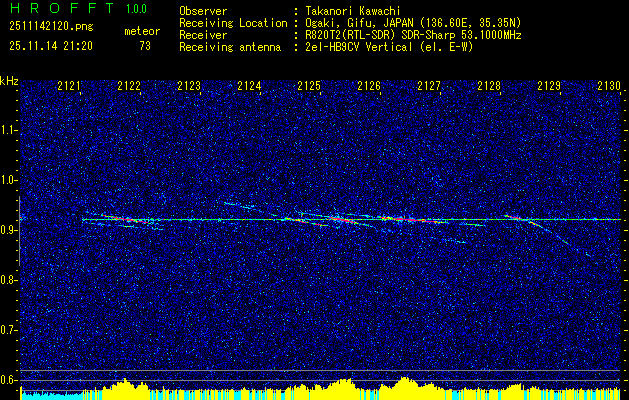The height and width of the screenshot is (400, 629).
Task: Click the 2122 time marker
Action: 129,86
